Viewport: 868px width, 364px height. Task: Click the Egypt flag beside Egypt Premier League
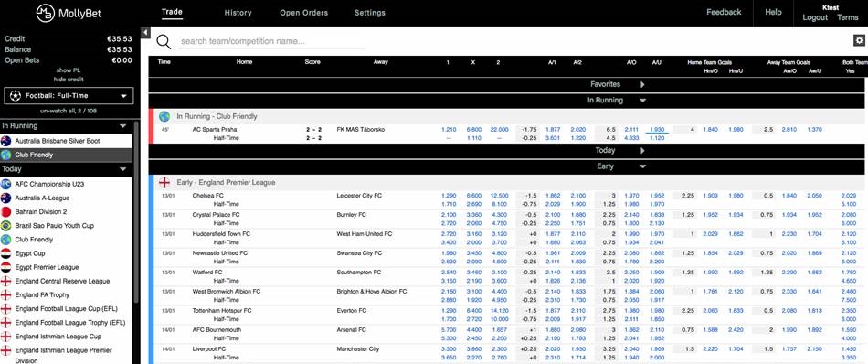click(x=6, y=267)
